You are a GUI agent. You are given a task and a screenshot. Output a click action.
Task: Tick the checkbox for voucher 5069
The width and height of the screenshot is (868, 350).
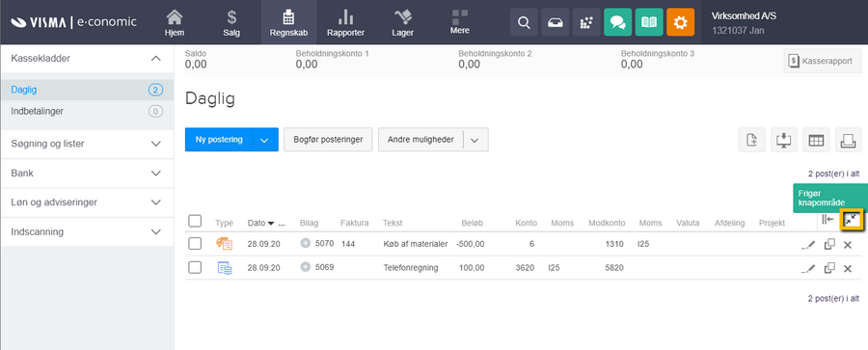pyautogui.click(x=195, y=268)
